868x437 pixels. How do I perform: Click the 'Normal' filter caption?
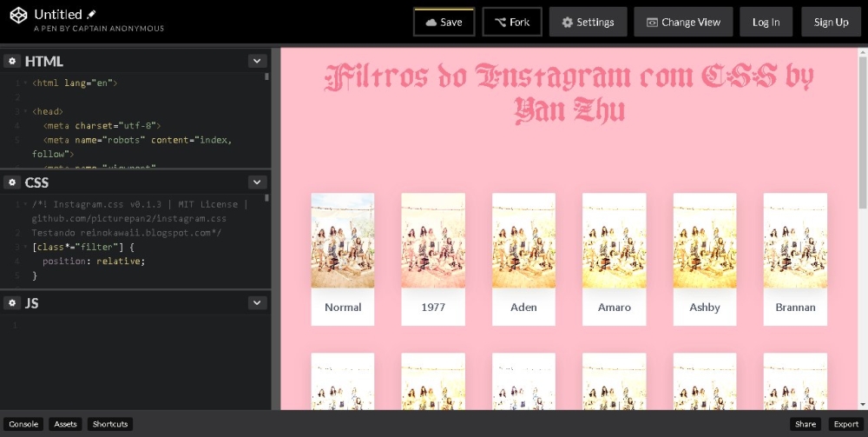tap(343, 308)
